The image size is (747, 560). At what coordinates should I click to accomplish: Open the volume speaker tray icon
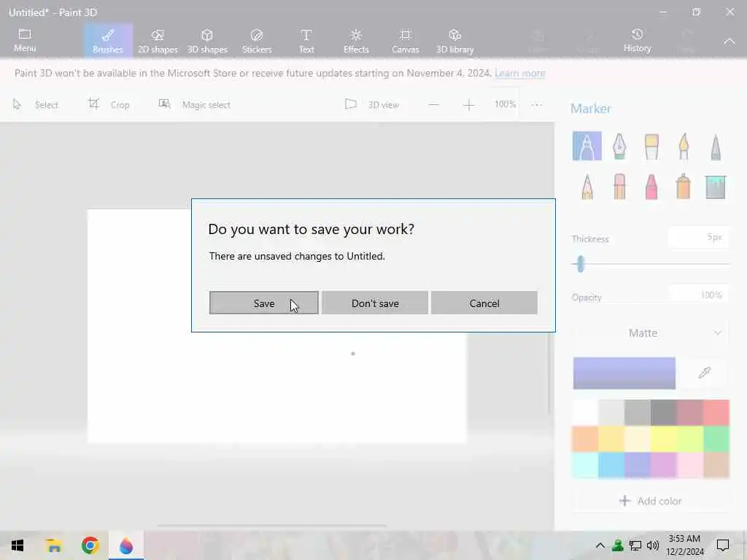click(653, 545)
